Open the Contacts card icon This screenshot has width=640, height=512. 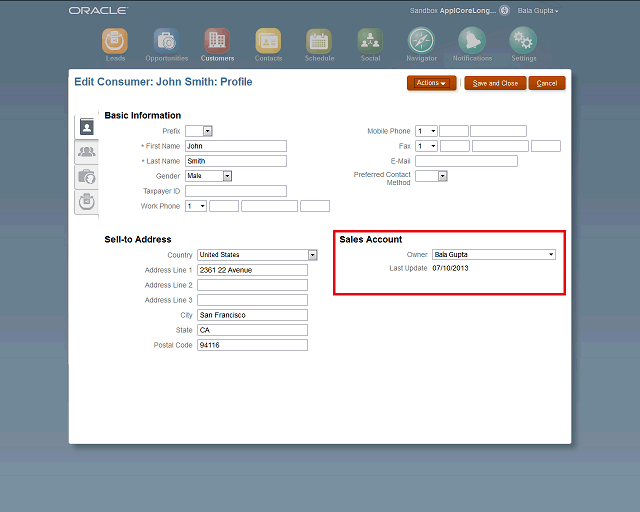point(268,41)
